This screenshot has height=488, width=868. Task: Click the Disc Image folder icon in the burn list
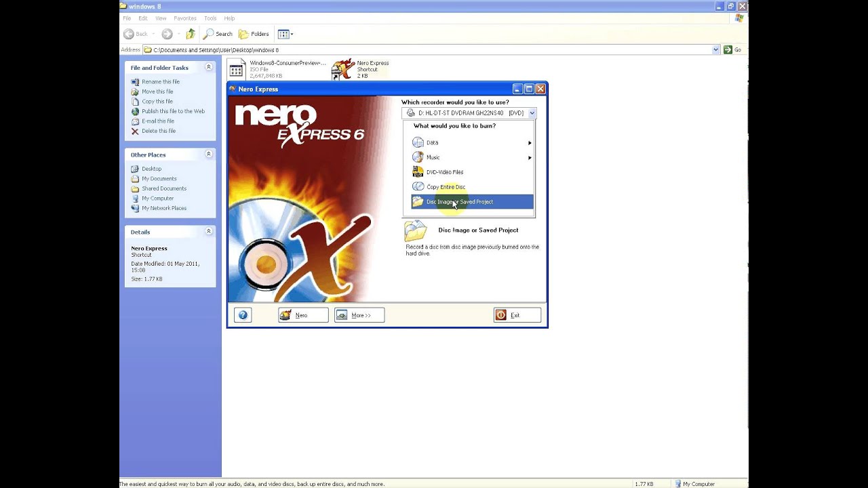coord(418,202)
